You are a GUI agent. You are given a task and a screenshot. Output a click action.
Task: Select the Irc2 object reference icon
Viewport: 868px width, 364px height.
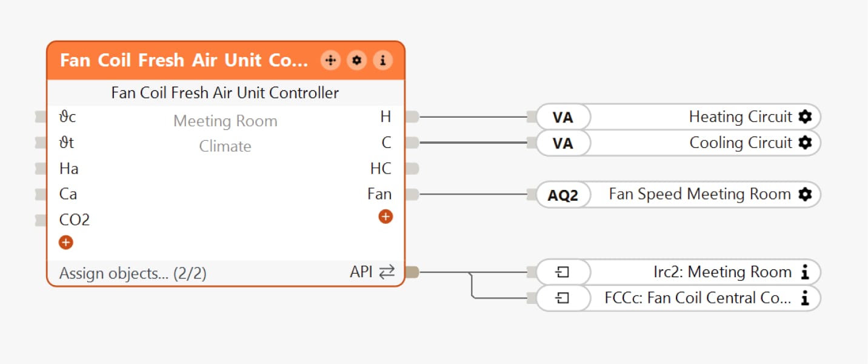[x=562, y=272]
